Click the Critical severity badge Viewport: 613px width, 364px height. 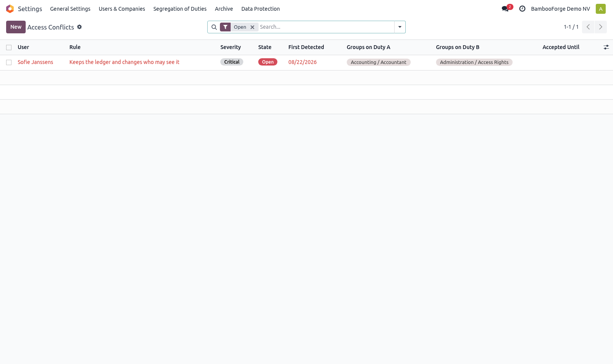[232, 62]
